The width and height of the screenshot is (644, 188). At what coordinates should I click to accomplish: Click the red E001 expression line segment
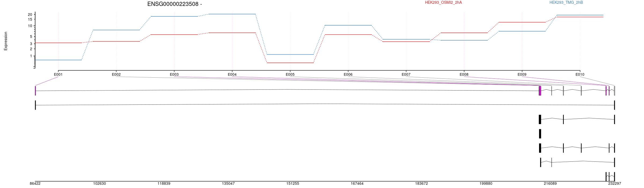pyautogui.click(x=58, y=43)
